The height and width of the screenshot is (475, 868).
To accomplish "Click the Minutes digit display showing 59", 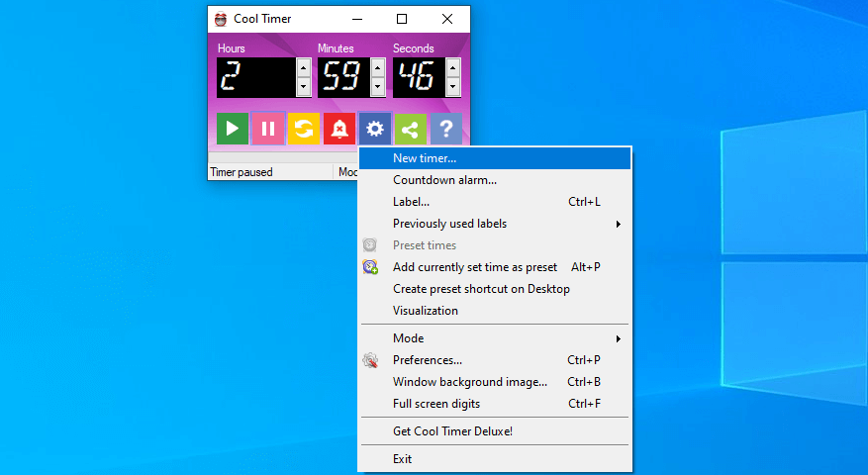I will (343, 77).
